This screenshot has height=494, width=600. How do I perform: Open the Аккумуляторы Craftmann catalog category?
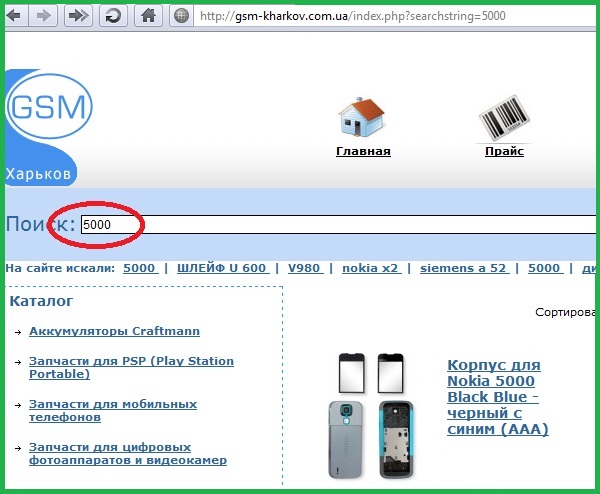(114, 331)
